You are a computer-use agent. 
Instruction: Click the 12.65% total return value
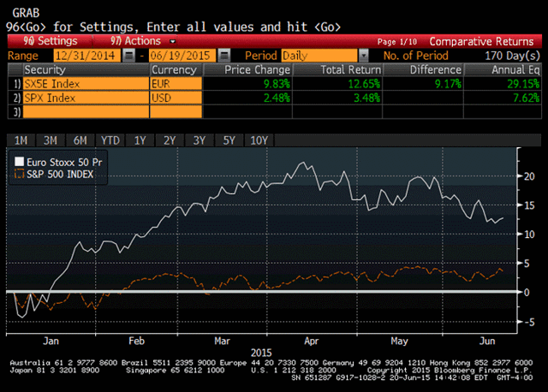click(x=364, y=84)
